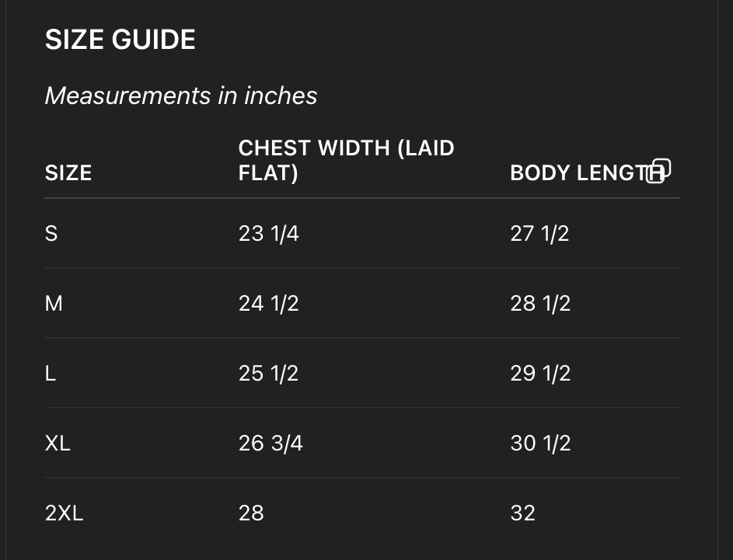
Task: Select body length value 28 1/2
Action: pyautogui.click(x=540, y=303)
